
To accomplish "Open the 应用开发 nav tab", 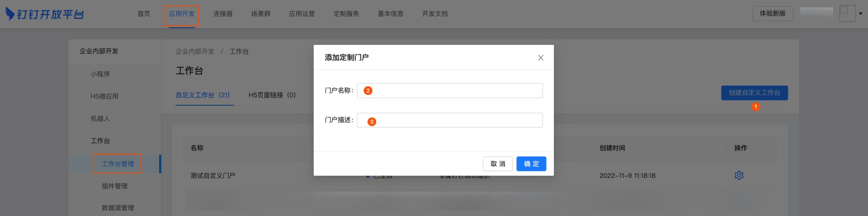I will [181, 14].
